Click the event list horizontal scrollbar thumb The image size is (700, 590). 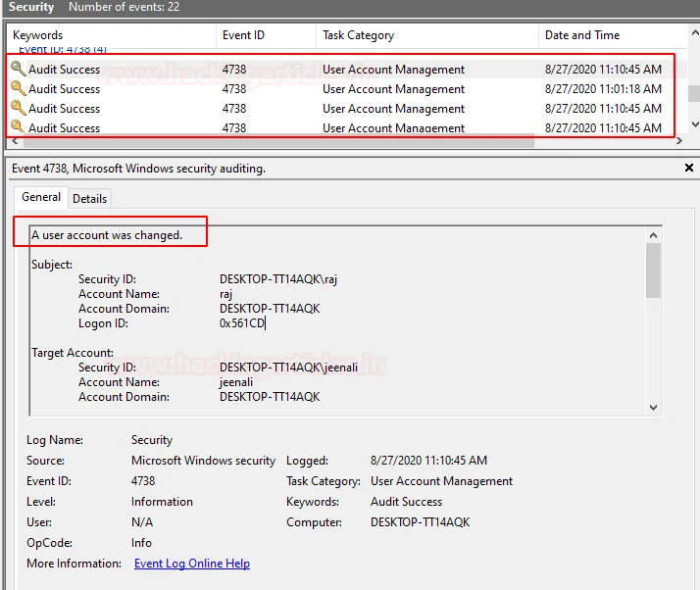point(275,142)
